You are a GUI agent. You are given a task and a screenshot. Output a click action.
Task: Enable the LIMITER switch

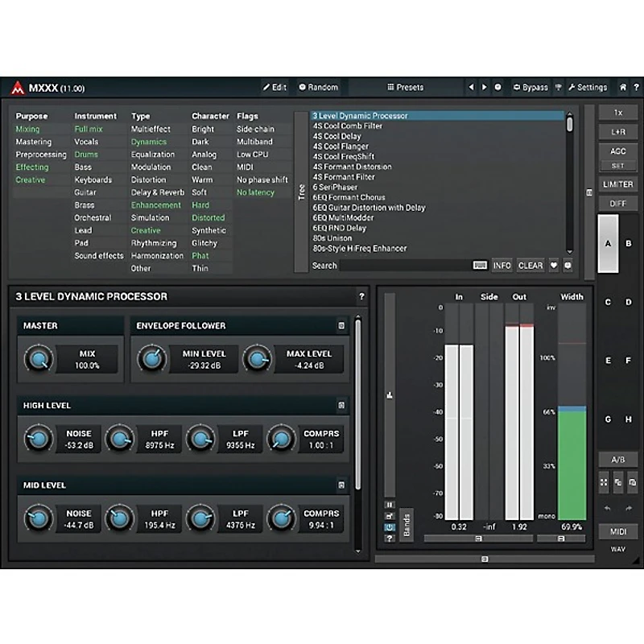click(x=617, y=184)
